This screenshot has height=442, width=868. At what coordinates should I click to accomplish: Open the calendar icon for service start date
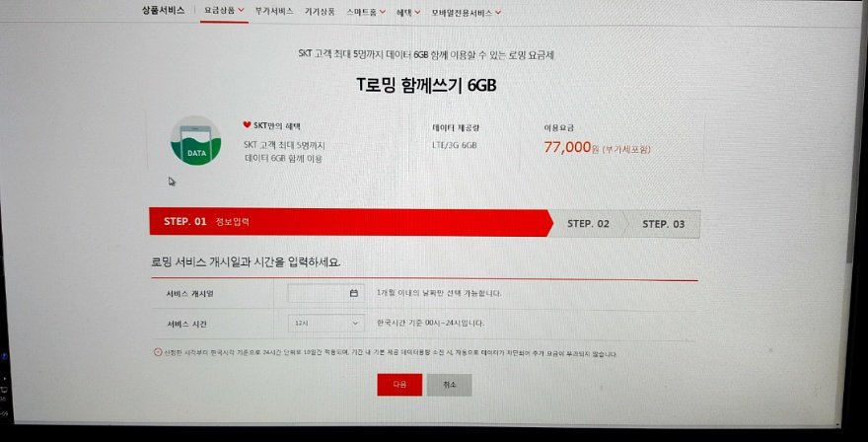coord(354,293)
